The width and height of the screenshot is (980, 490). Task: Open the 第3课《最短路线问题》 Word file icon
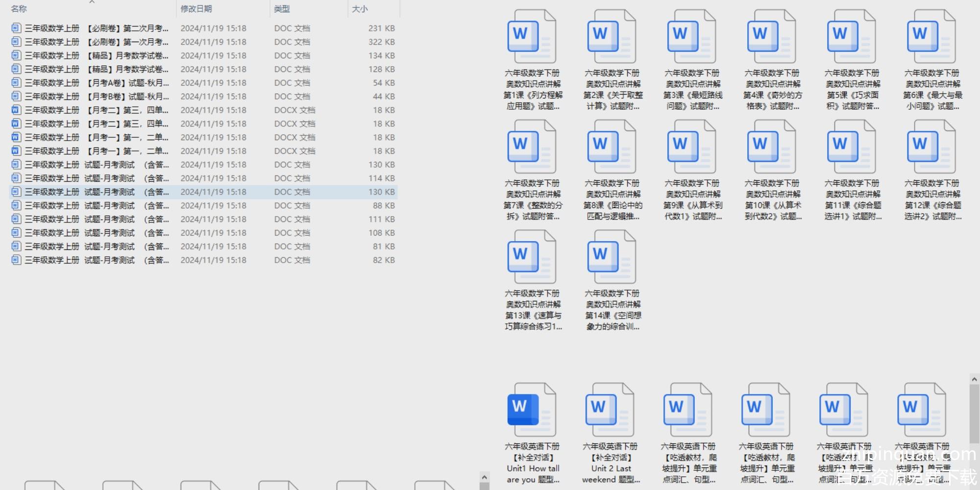pyautogui.click(x=691, y=37)
